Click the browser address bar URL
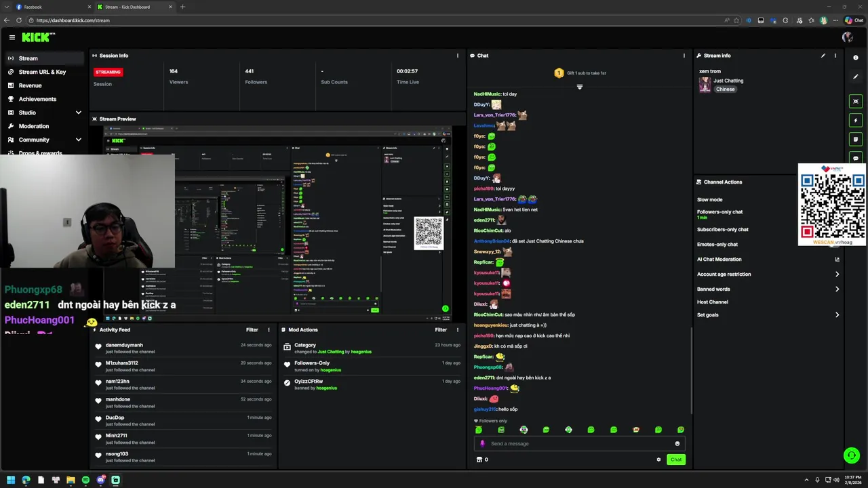868x488 pixels. click(x=73, y=20)
